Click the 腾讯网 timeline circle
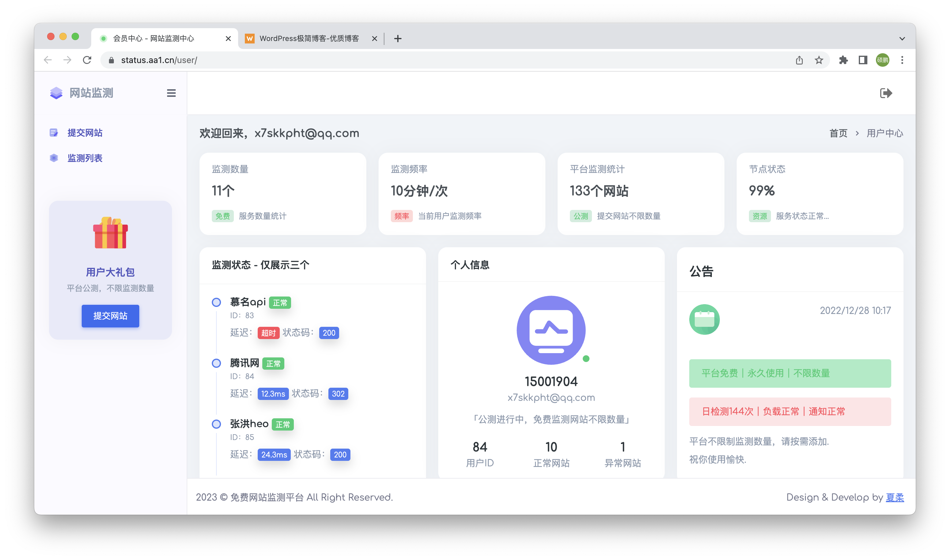Screen dimensions: 950x560 click(x=216, y=363)
